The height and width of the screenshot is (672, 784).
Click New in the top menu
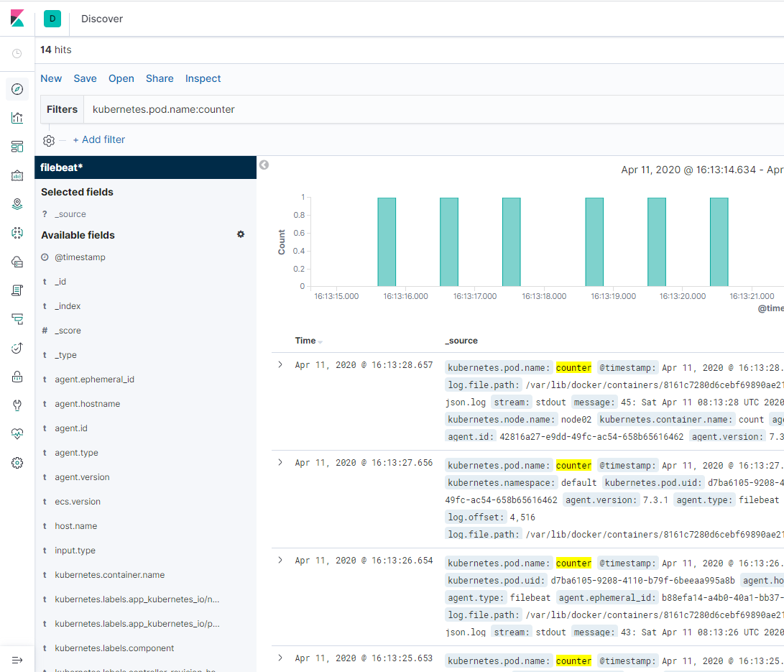(51, 78)
